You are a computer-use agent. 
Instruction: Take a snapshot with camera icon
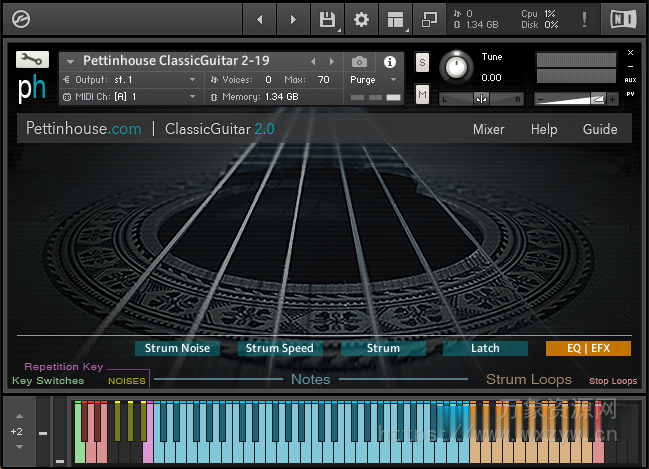pyautogui.click(x=359, y=62)
